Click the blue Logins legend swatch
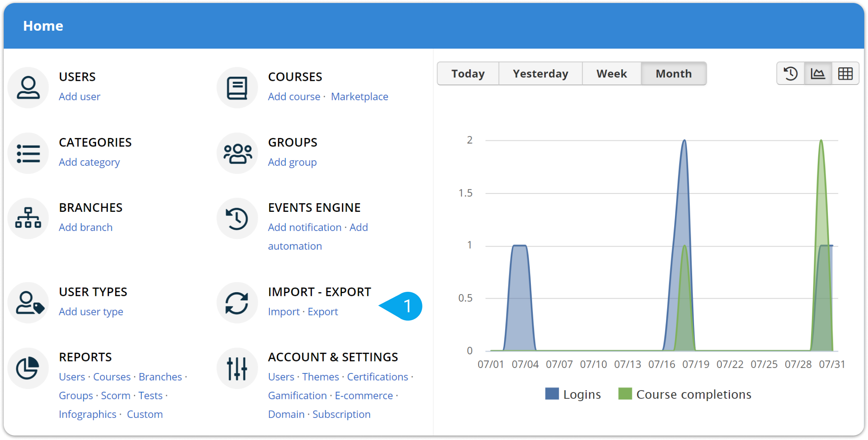The height and width of the screenshot is (440, 868). pyautogui.click(x=552, y=394)
